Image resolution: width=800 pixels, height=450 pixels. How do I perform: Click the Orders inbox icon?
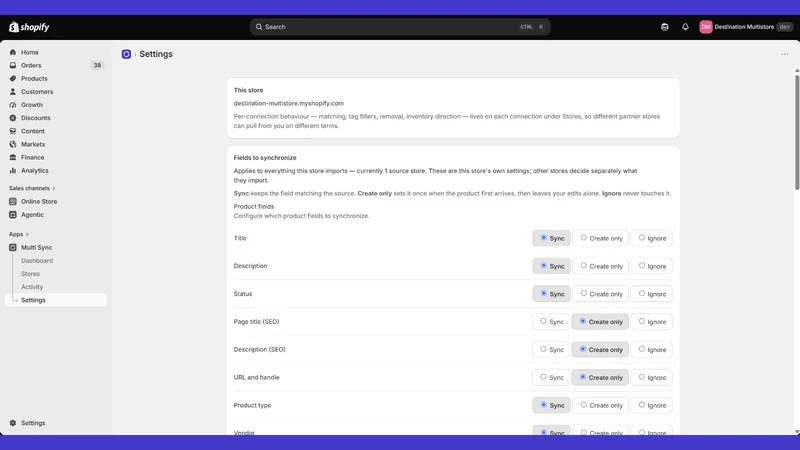pyautogui.click(x=13, y=65)
